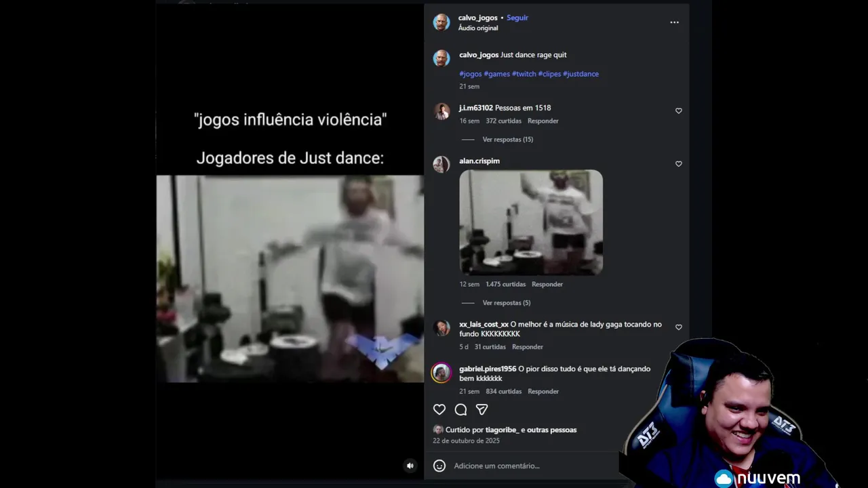868x488 pixels.
Task: Open the 12 sem timestamp on alan.crispim's comment
Action: coord(469,285)
